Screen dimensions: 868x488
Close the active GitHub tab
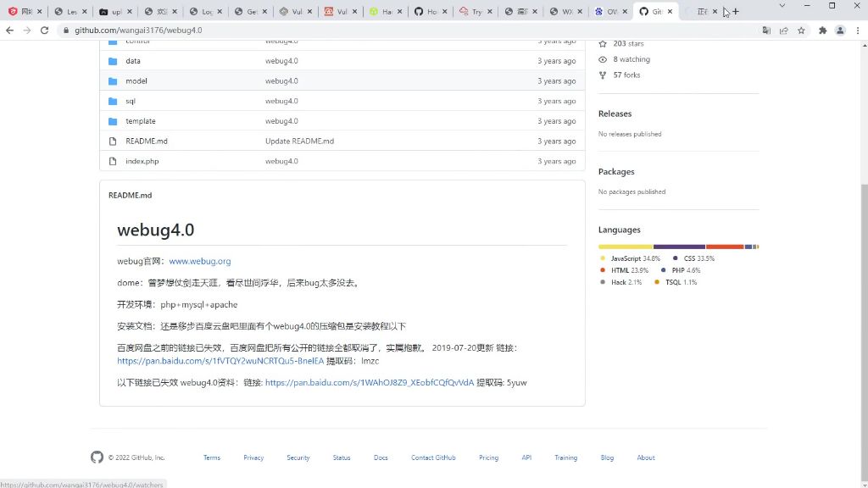670,11
